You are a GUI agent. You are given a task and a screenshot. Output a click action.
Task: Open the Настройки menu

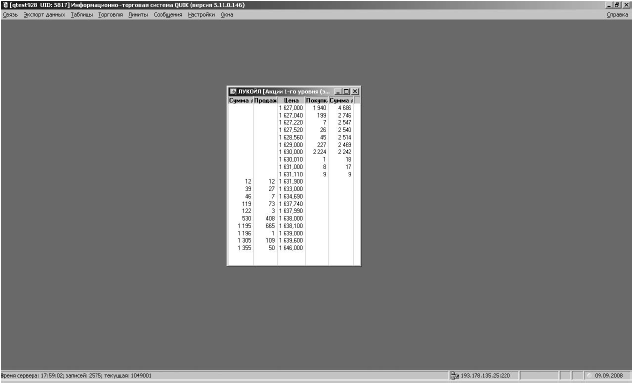click(201, 15)
